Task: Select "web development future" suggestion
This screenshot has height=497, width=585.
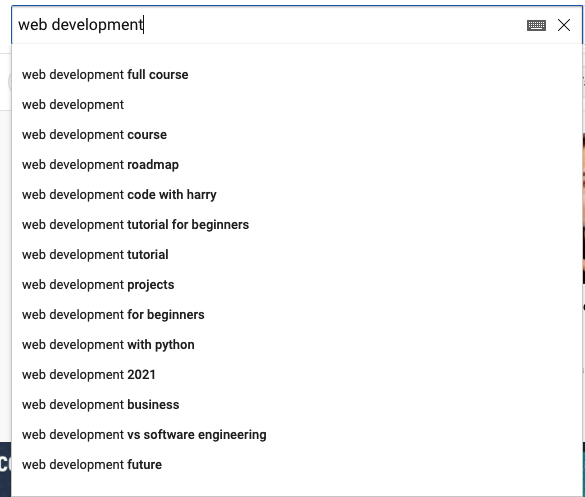Action: click(297, 465)
